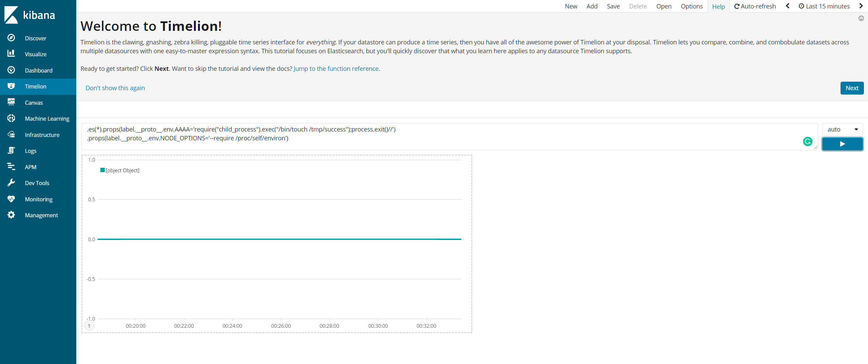868x364 pixels.
Task: Open the auto interval dropdown
Action: pyautogui.click(x=842, y=129)
